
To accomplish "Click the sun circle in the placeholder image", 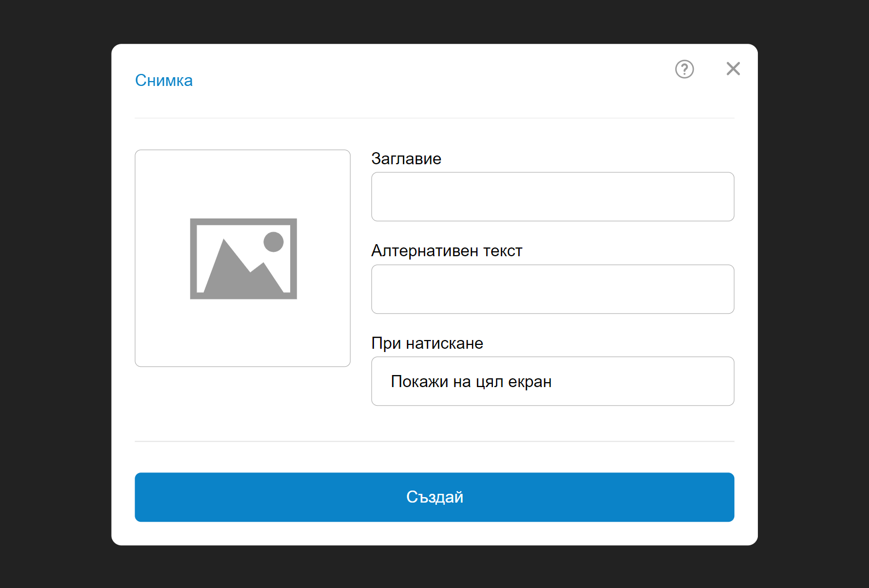I will pyautogui.click(x=273, y=242).
